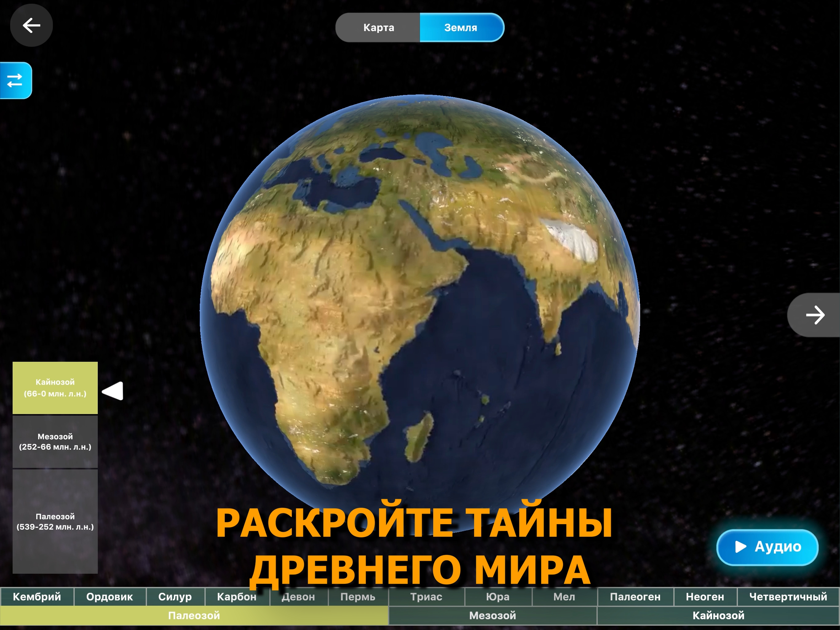Screen dimensions: 840x630
Task: Jump to the Девон period
Action: tap(299, 596)
